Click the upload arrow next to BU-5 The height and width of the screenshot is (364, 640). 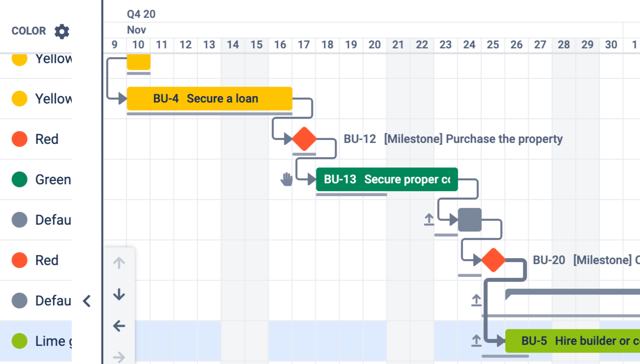coord(476,341)
